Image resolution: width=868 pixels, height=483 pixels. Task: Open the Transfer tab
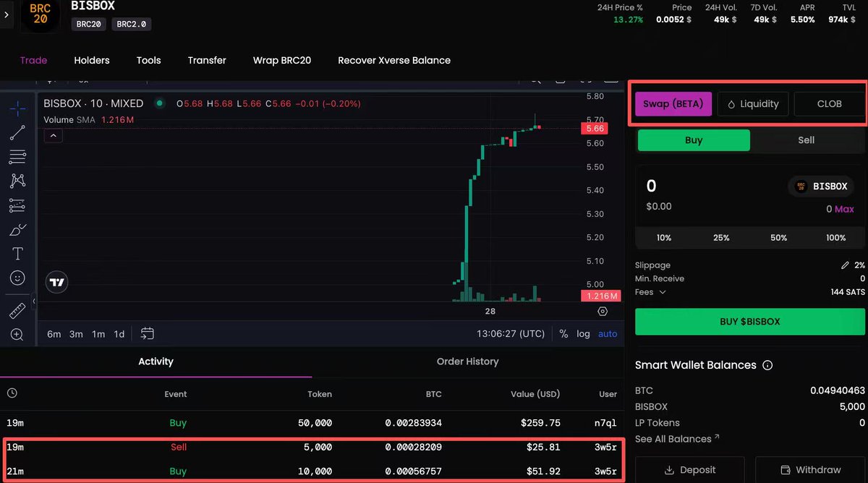(x=207, y=60)
